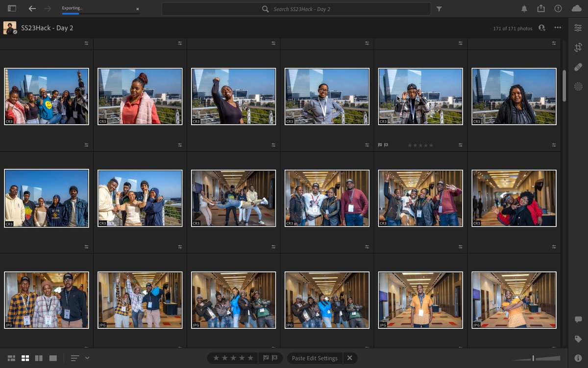This screenshot has width=588, height=368.
Task: Cancel the Exporting progress
Action: [x=137, y=9]
